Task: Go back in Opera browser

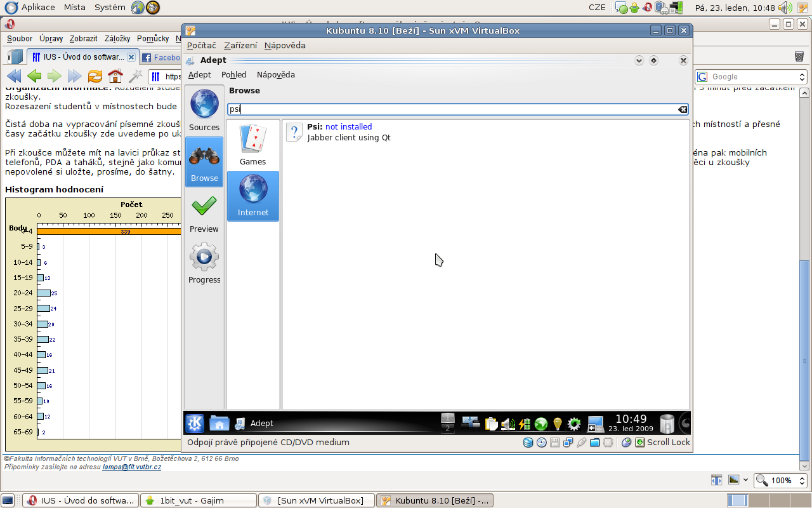Action: 34,76
